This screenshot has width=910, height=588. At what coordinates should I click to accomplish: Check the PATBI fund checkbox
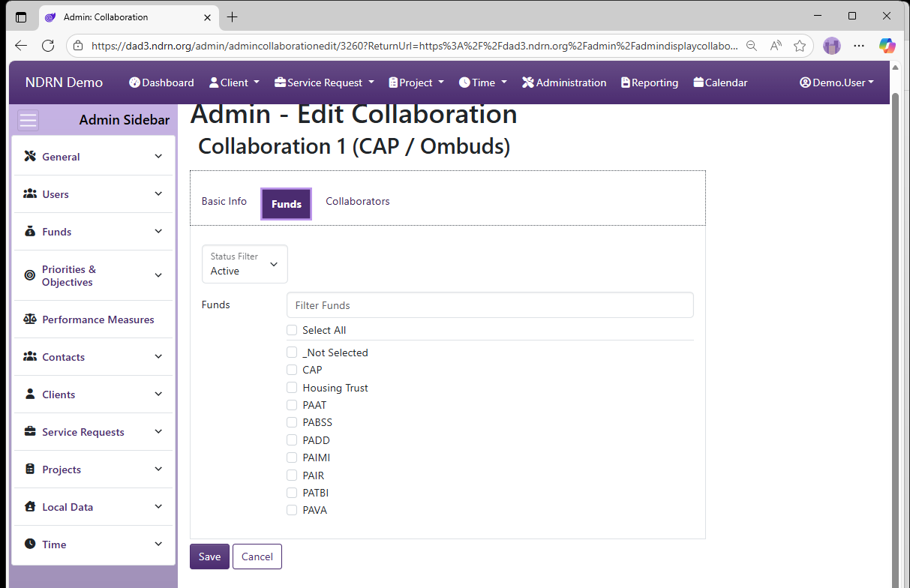point(292,493)
